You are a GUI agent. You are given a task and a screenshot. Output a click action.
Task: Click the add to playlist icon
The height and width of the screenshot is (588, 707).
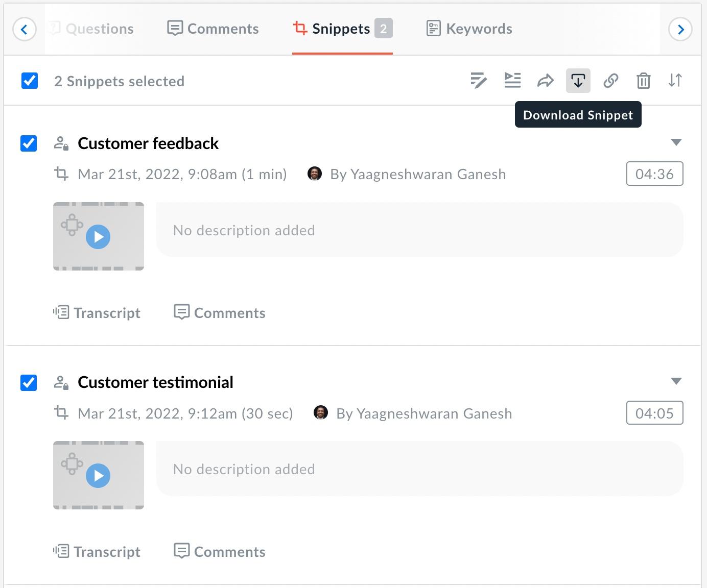[512, 81]
